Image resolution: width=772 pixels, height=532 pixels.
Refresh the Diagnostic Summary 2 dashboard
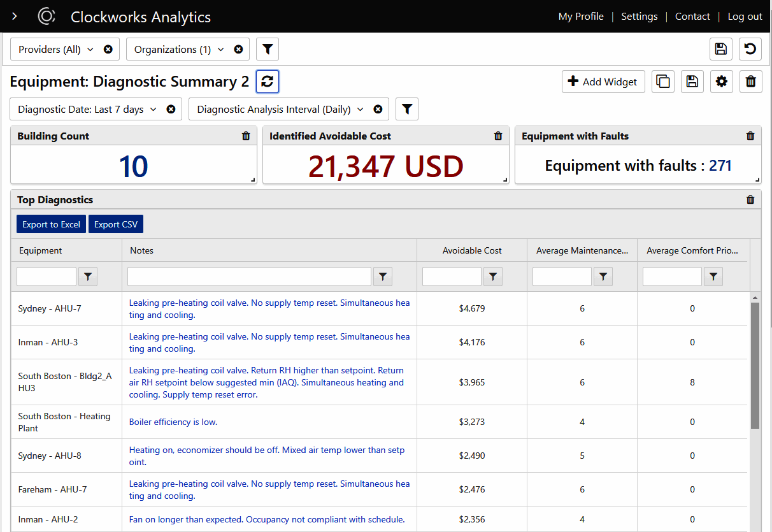click(x=268, y=81)
